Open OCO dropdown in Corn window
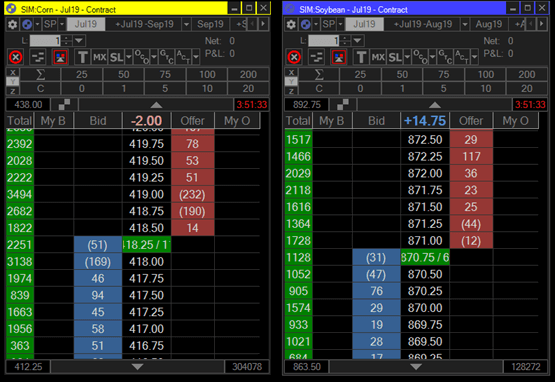This screenshot has height=382, width=555. point(154,57)
